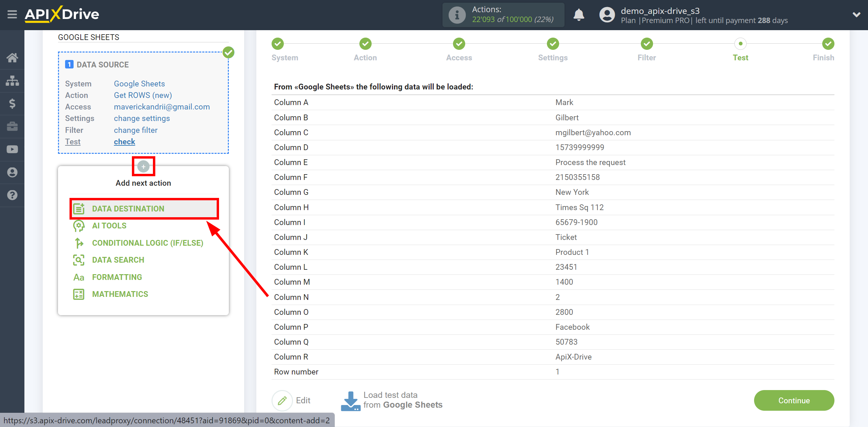Click the Test label link

point(73,142)
